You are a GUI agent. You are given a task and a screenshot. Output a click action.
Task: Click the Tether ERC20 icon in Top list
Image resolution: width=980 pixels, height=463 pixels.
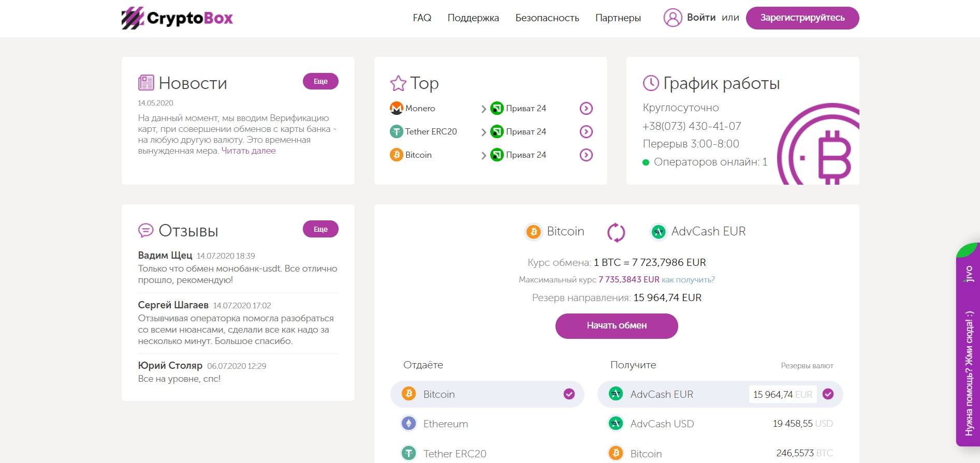(x=396, y=131)
